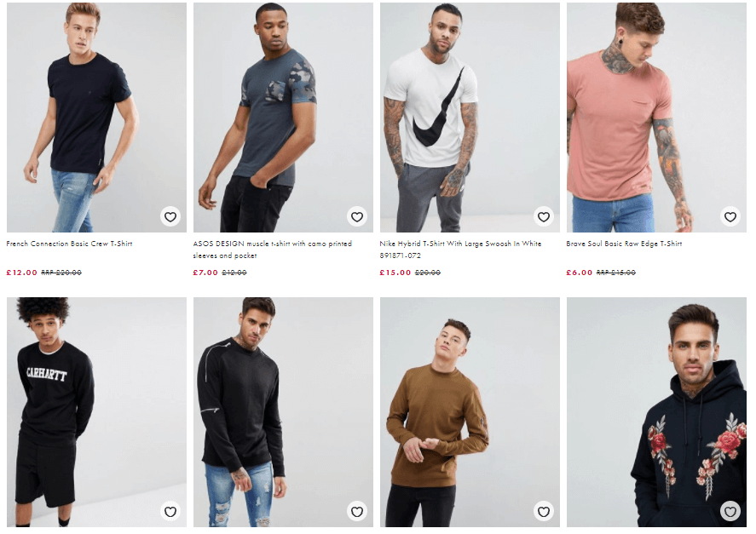
Task: Click the heart icon on the black zip-detail sweatshirt
Action: tap(356, 513)
